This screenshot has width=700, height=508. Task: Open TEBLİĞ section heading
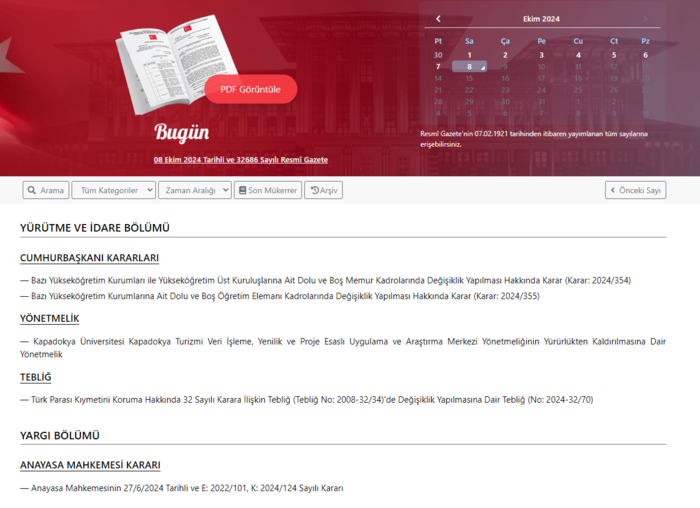(36, 377)
